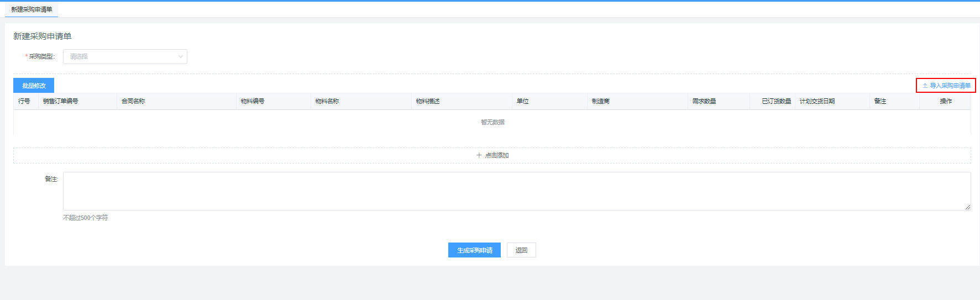This screenshot has height=300, width=980.
Task: Select the 已订货数量 column header
Action: [x=776, y=101]
